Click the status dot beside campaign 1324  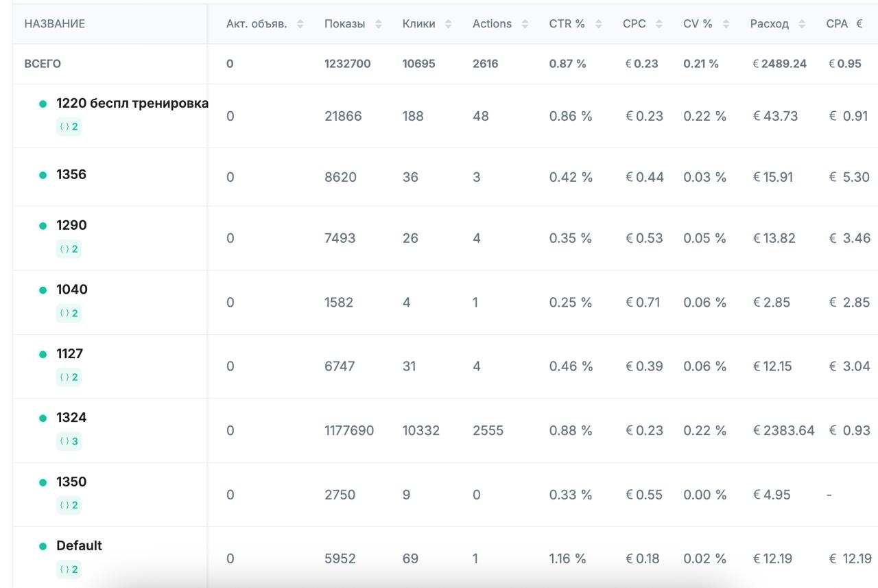43,418
